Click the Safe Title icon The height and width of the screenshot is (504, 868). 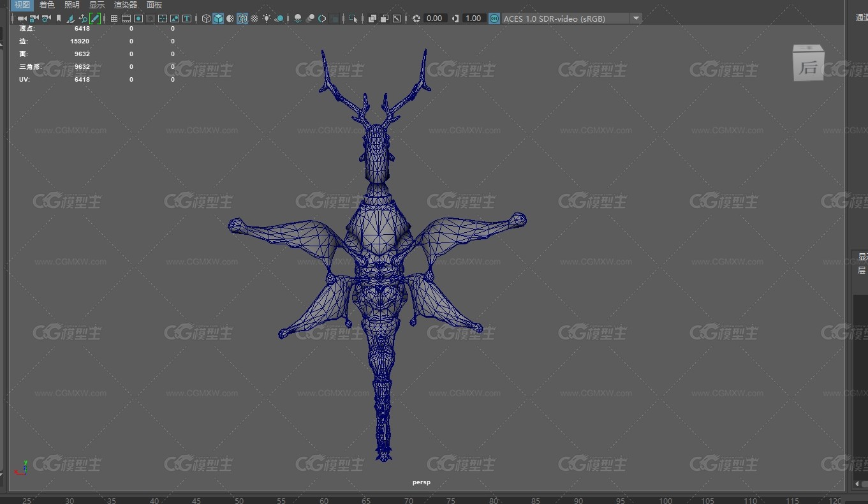(187, 19)
